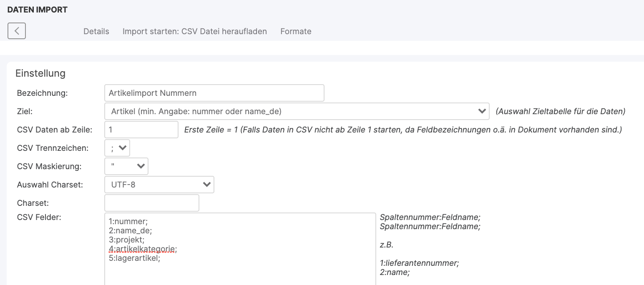Click the Einstellung section heading
Screen dimensions: 644x285
coord(40,73)
